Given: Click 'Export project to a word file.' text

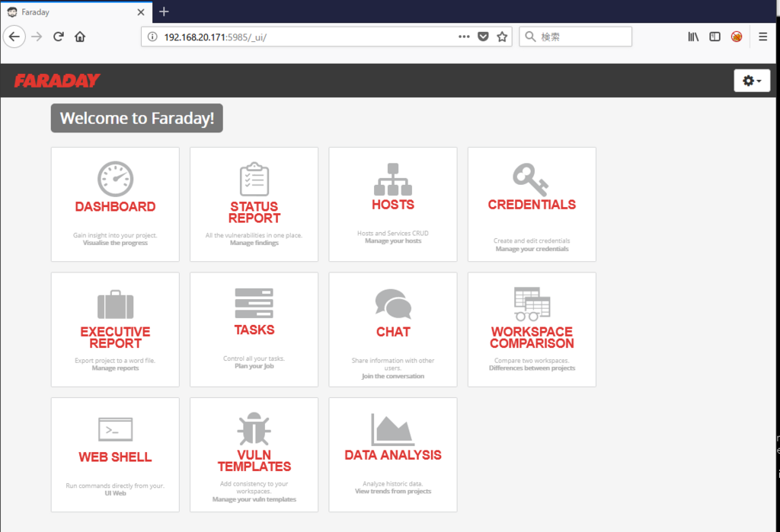Looking at the screenshot, I should (116, 361).
